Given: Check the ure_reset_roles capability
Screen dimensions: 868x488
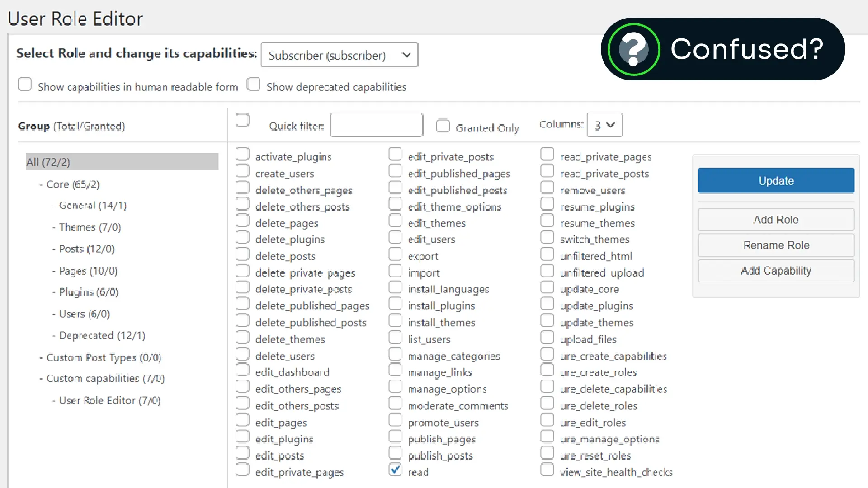Looking at the screenshot, I should coord(547,453).
